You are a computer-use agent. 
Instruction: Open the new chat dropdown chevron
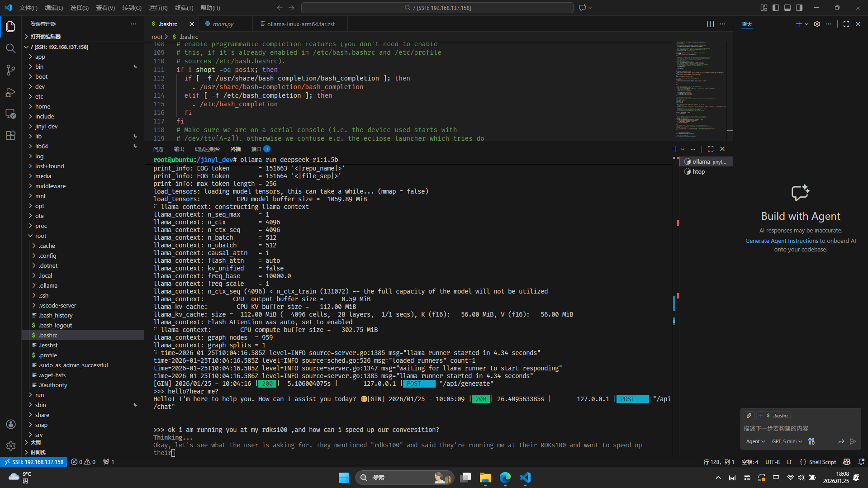806,24
